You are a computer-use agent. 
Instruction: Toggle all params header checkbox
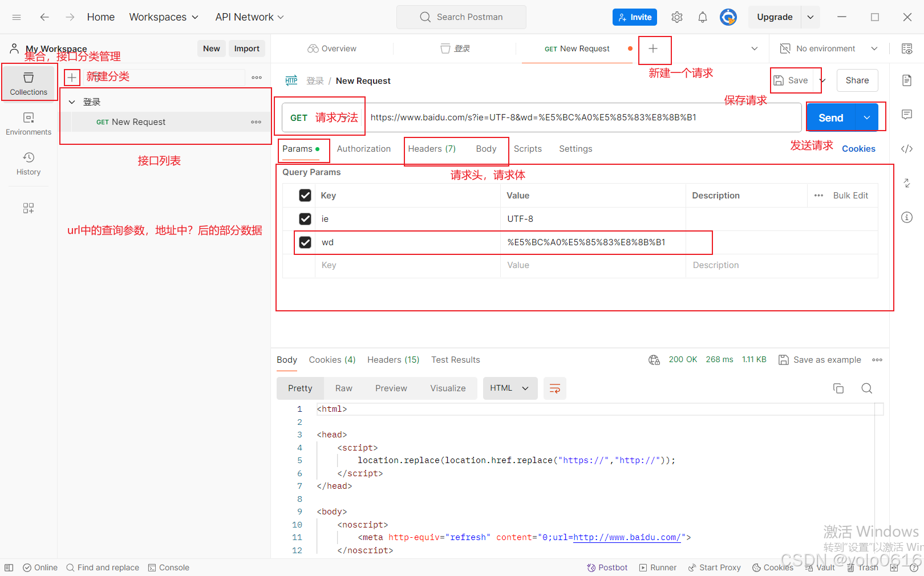[305, 196]
